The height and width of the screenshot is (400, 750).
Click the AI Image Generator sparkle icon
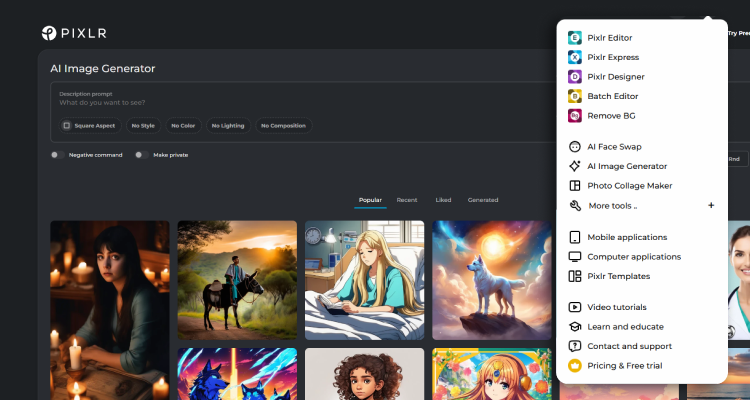tap(574, 166)
